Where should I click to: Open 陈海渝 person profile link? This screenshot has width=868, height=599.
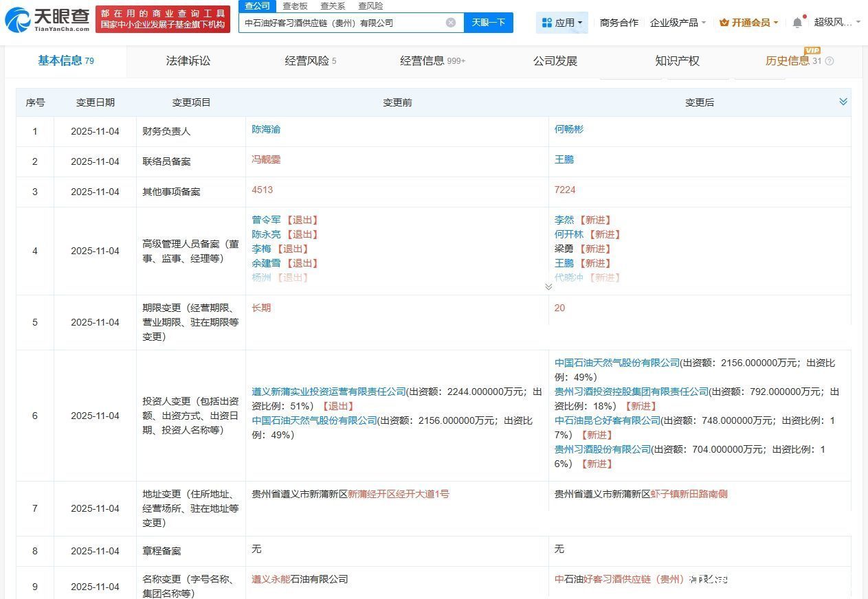click(267, 129)
